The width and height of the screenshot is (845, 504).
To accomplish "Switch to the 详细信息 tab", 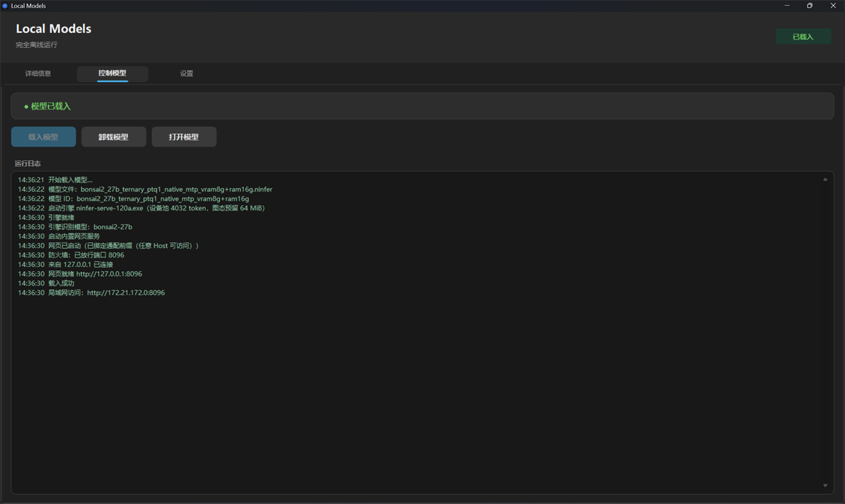I will pyautogui.click(x=38, y=73).
